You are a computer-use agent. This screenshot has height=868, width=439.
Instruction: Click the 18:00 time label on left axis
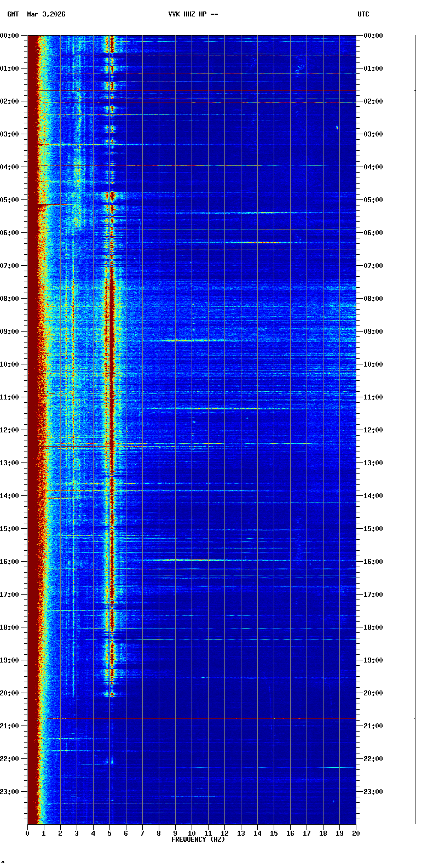pyautogui.click(x=10, y=627)
